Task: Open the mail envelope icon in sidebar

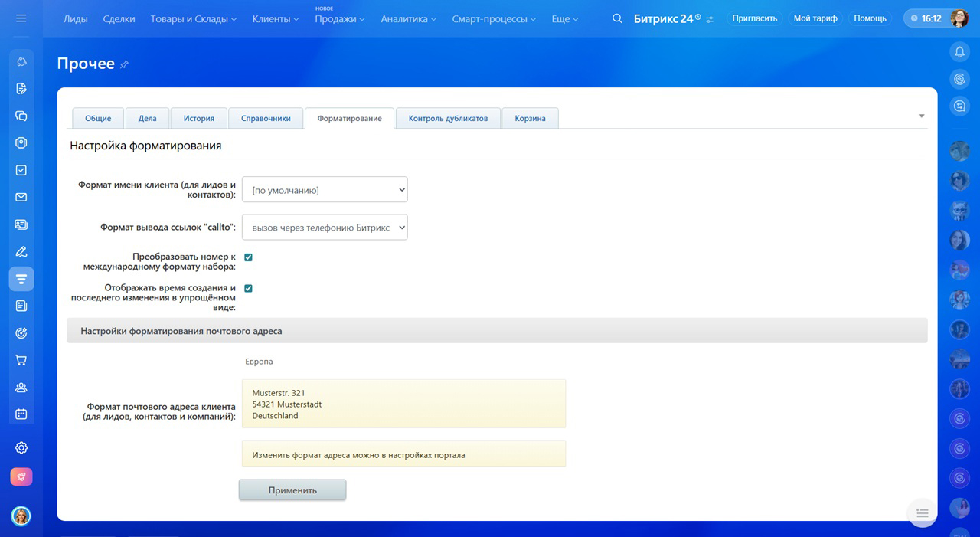Action: [x=21, y=197]
